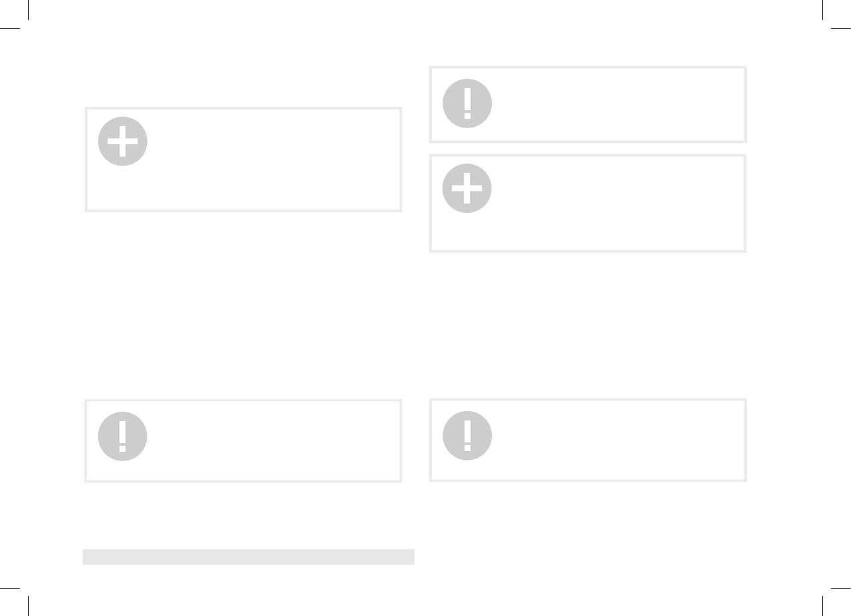Screen dimensions: 851x616
Task: Select the exclamation icon in the top right warning box
Action: pyautogui.click(x=467, y=103)
